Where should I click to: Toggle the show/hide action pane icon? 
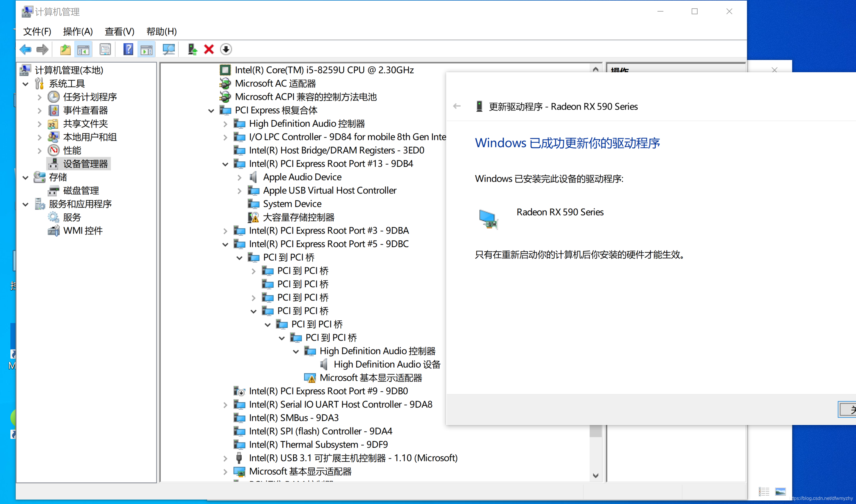click(x=147, y=50)
